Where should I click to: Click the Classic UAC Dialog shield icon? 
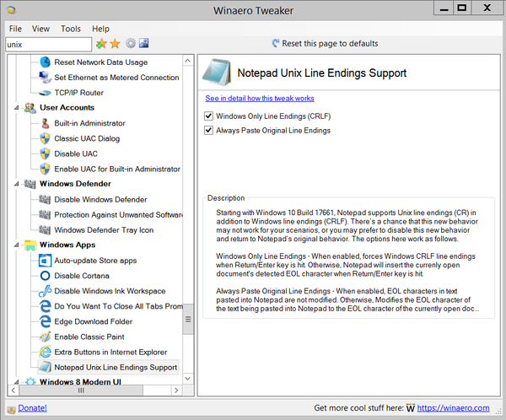coord(45,138)
